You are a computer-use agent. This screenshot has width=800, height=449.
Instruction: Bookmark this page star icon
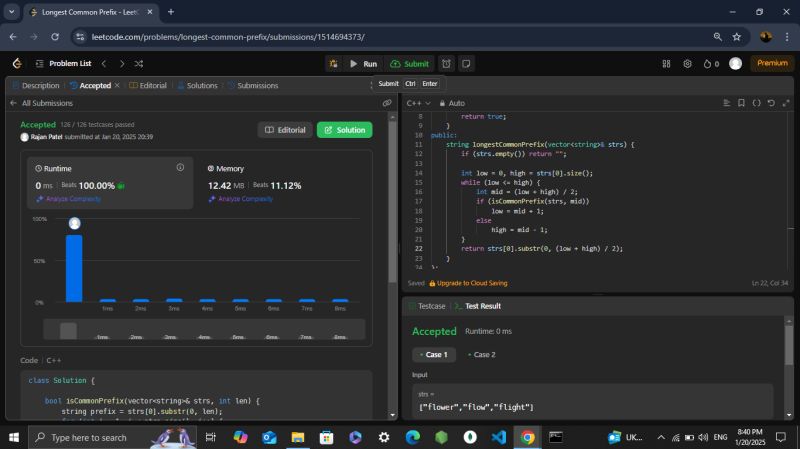[x=737, y=37]
